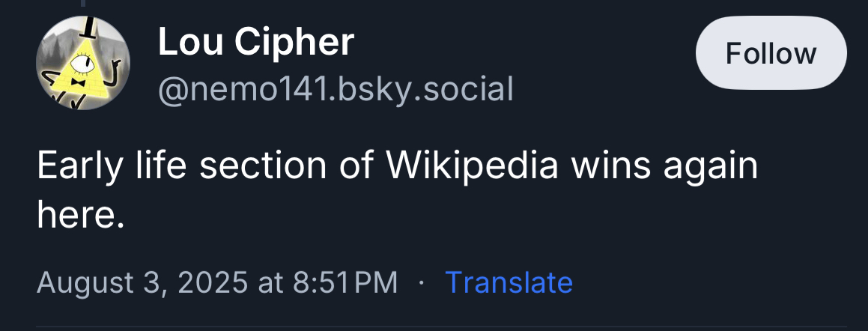This screenshot has height=331, width=868.
Task: Click the black top hat in avatar
Action: (x=88, y=27)
